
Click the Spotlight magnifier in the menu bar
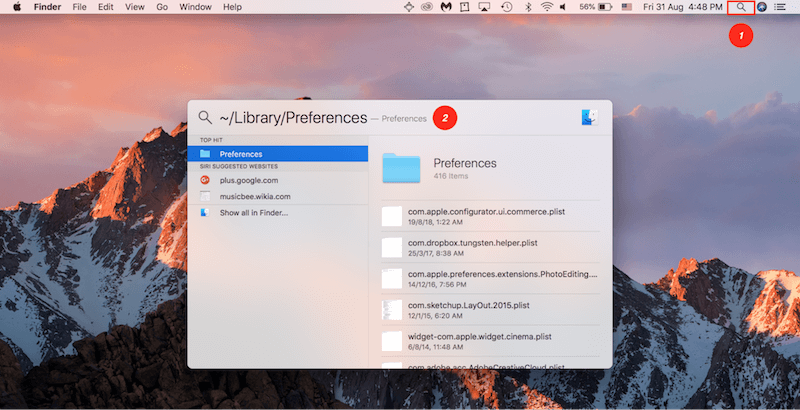tap(740, 7)
